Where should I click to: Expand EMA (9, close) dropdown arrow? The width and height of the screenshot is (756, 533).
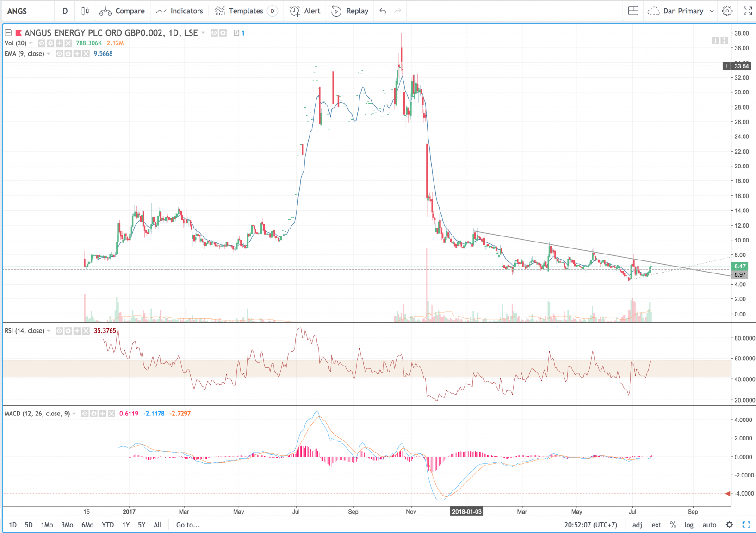coord(49,54)
